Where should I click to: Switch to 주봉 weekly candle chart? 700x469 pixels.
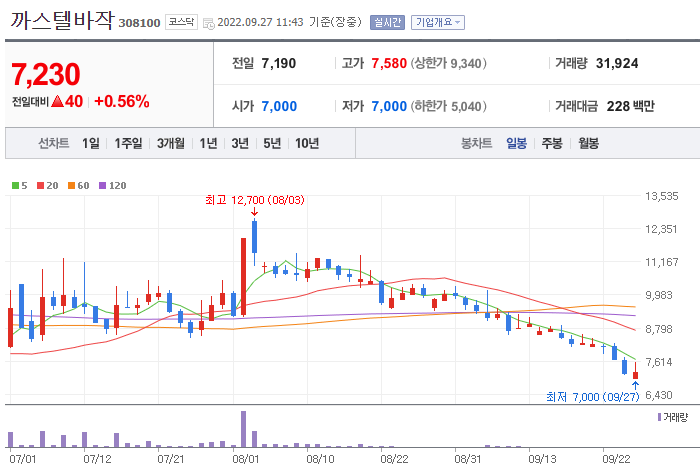[x=552, y=143]
